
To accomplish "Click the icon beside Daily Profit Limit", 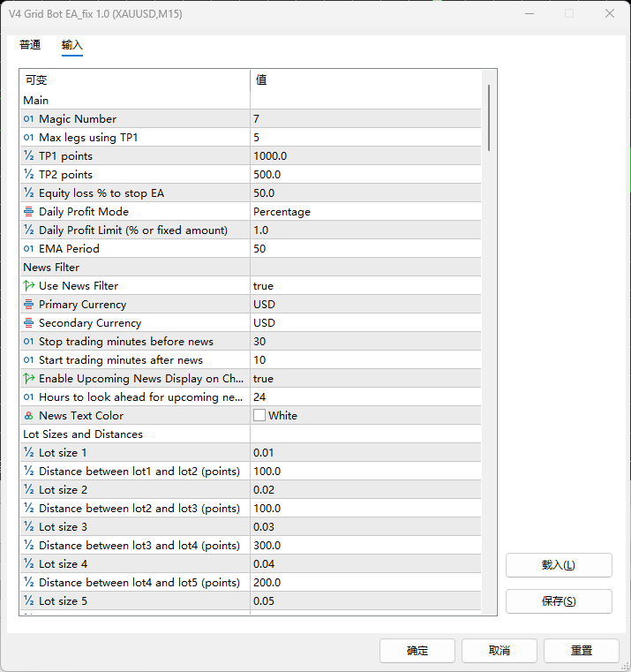I will point(28,230).
